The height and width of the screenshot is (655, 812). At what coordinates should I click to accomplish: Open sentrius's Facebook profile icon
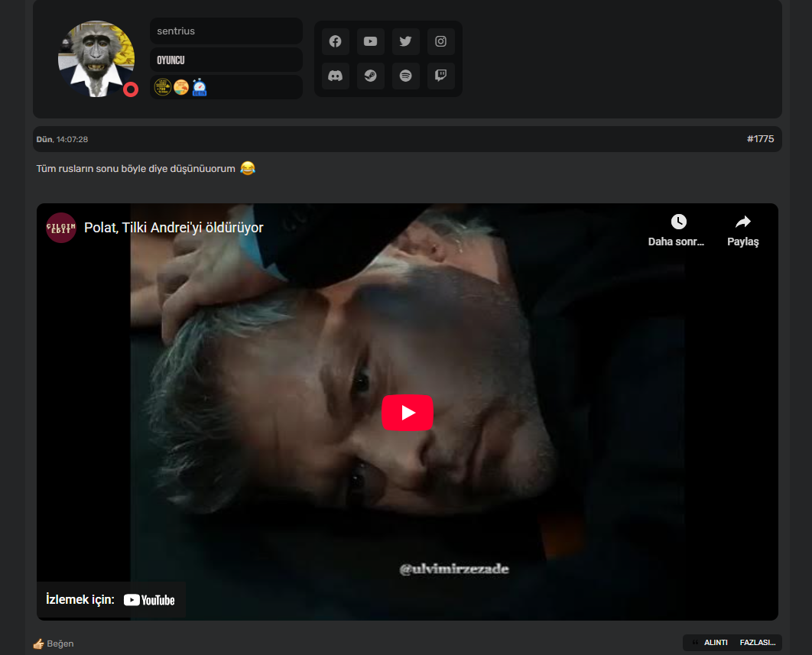(336, 41)
